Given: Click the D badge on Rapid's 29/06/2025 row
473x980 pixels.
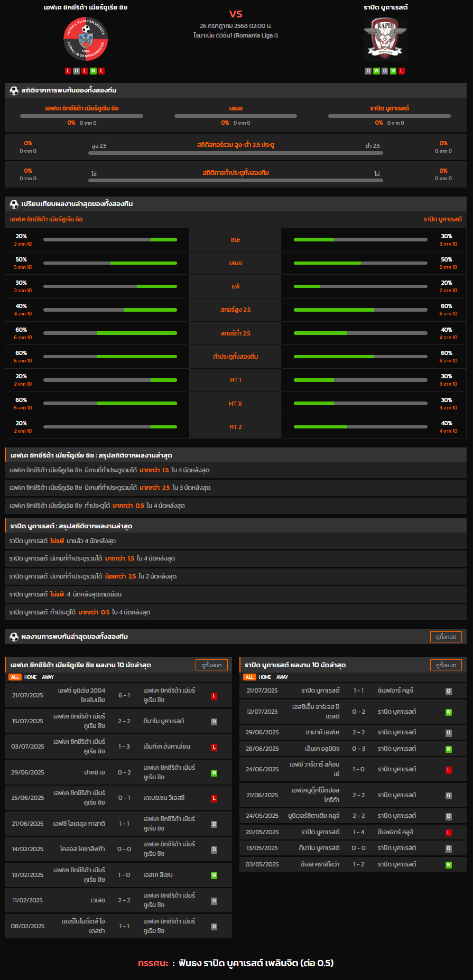Looking at the screenshot, I should (449, 733).
